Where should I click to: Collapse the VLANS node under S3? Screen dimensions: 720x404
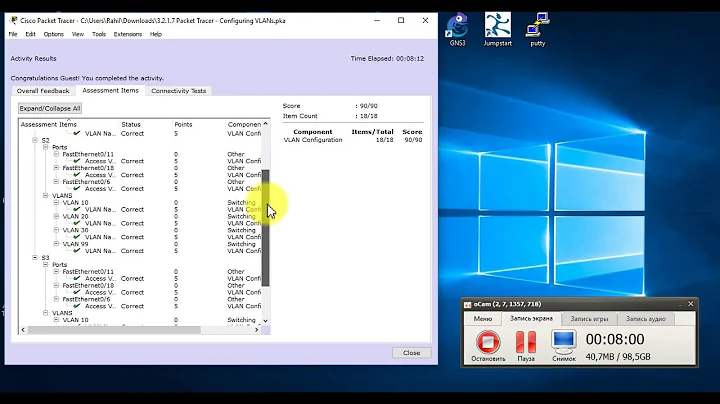tap(45, 313)
